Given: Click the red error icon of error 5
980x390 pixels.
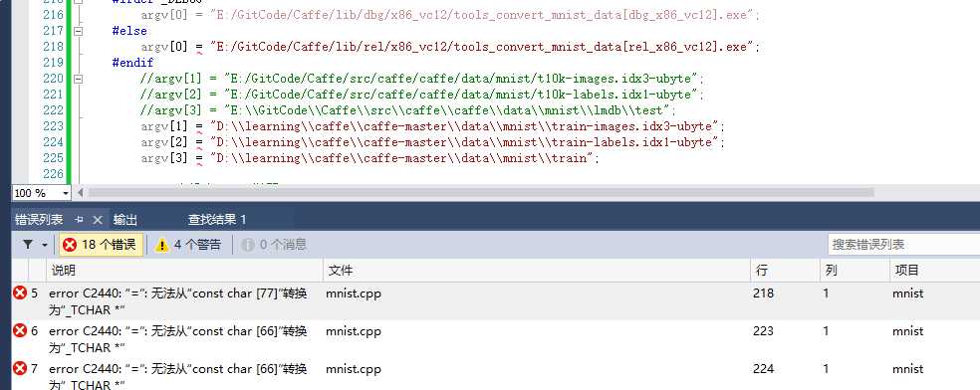Looking at the screenshot, I should (20, 292).
